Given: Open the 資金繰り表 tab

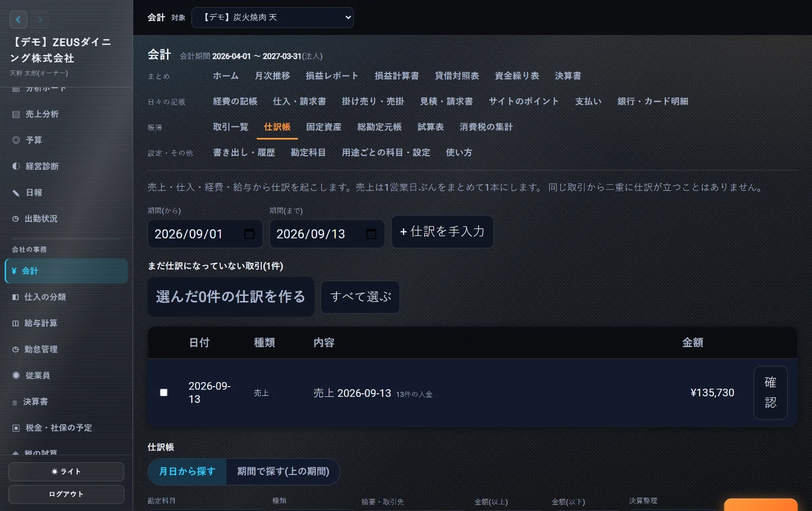Looking at the screenshot, I should [517, 76].
